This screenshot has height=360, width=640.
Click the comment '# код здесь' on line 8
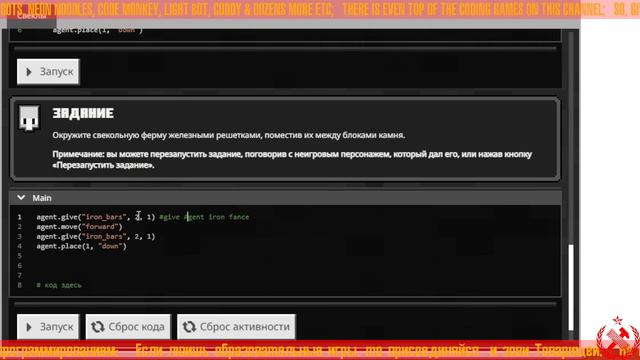coord(59,285)
